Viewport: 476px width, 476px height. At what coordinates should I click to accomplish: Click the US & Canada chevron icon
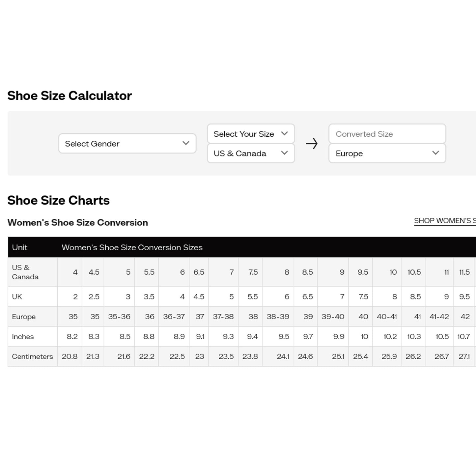point(285,153)
